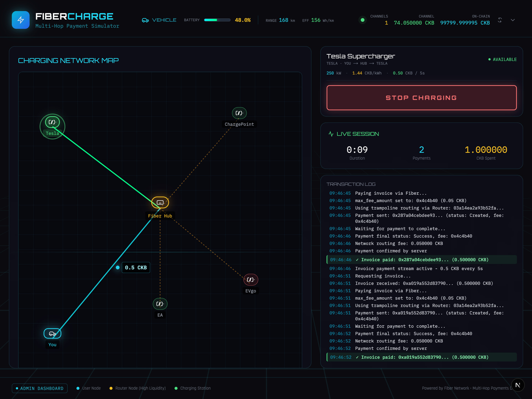532x399 pixels.
Task: Click the Live Session pulse icon
Action: click(331, 134)
